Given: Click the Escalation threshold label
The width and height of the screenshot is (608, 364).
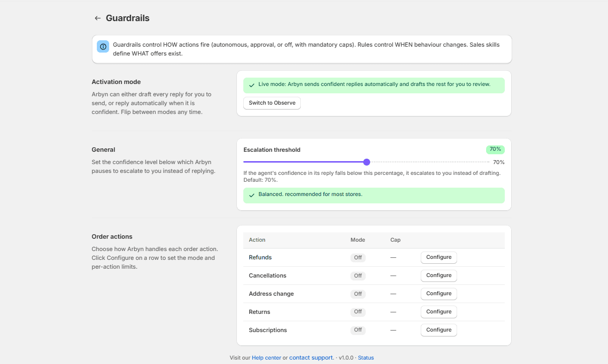Looking at the screenshot, I should [x=272, y=150].
